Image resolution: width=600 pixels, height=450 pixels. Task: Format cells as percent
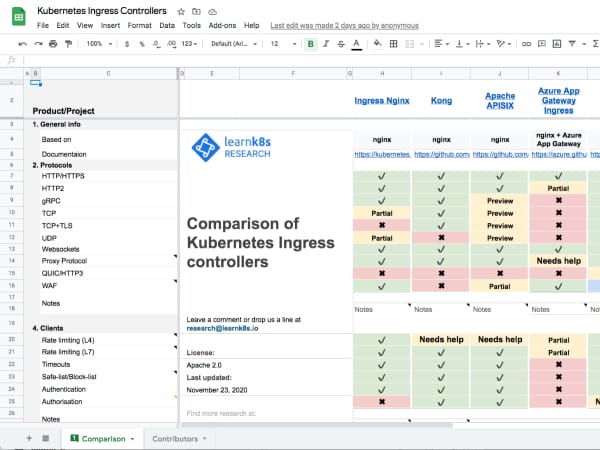142,44
